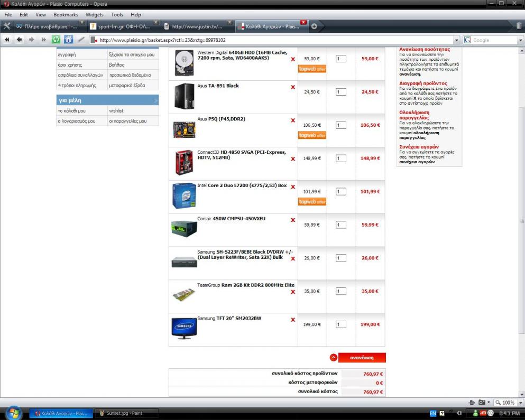
Task: Remove Corsair 450W power supply with red X
Action: pyautogui.click(x=293, y=220)
